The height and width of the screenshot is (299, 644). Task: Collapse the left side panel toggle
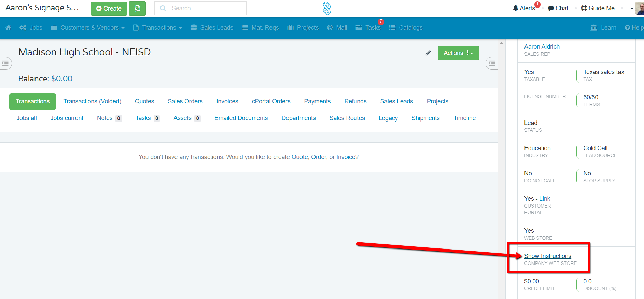pyautogui.click(x=5, y=63)
